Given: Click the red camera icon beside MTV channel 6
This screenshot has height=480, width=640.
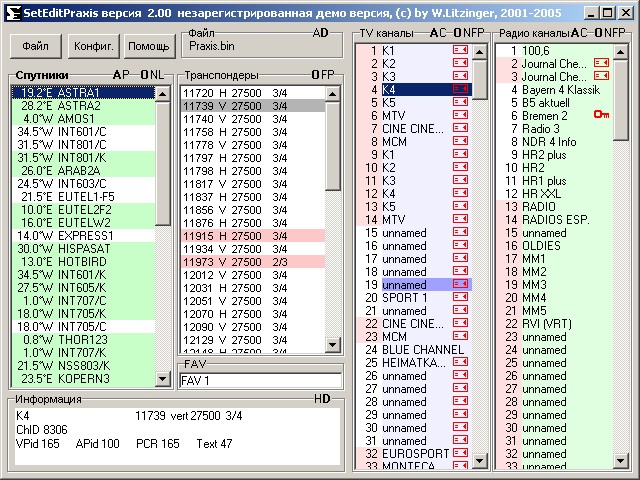Looking at the screenshot, I should 461,115.
